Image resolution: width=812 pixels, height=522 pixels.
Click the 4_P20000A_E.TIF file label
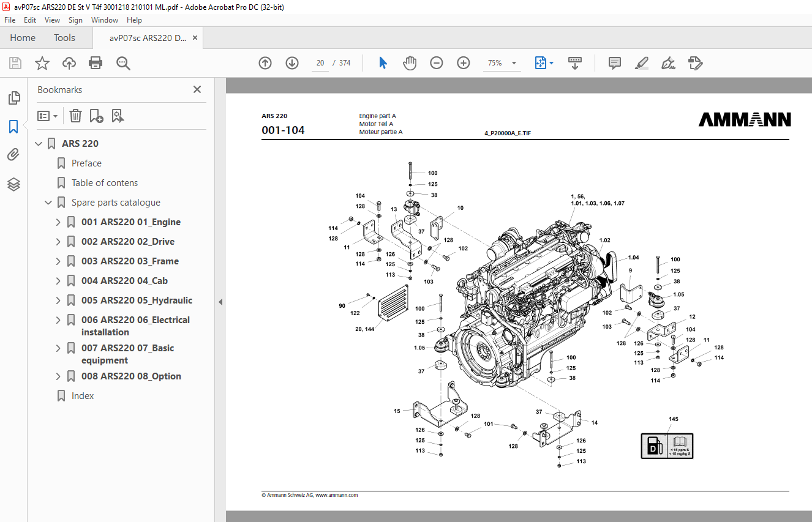point(508,132)
